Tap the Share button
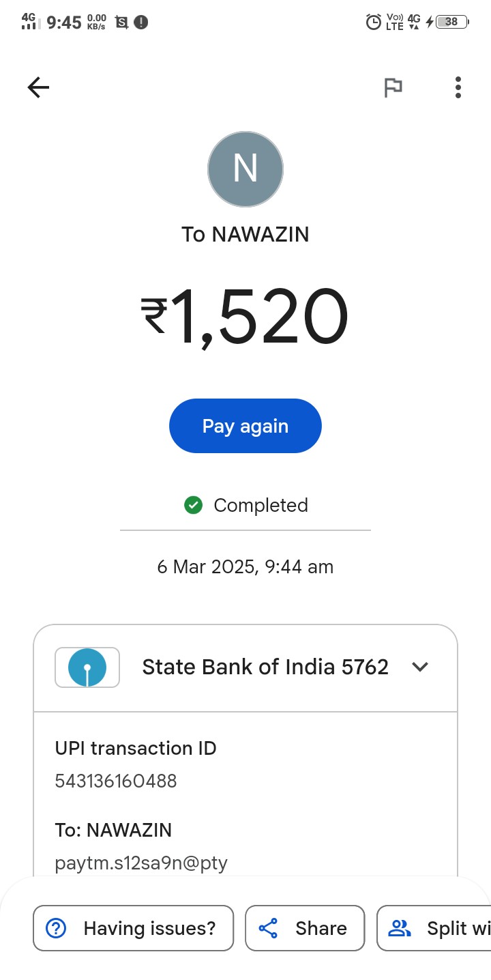This screenshot has width=491, height=980. [305, 928]
